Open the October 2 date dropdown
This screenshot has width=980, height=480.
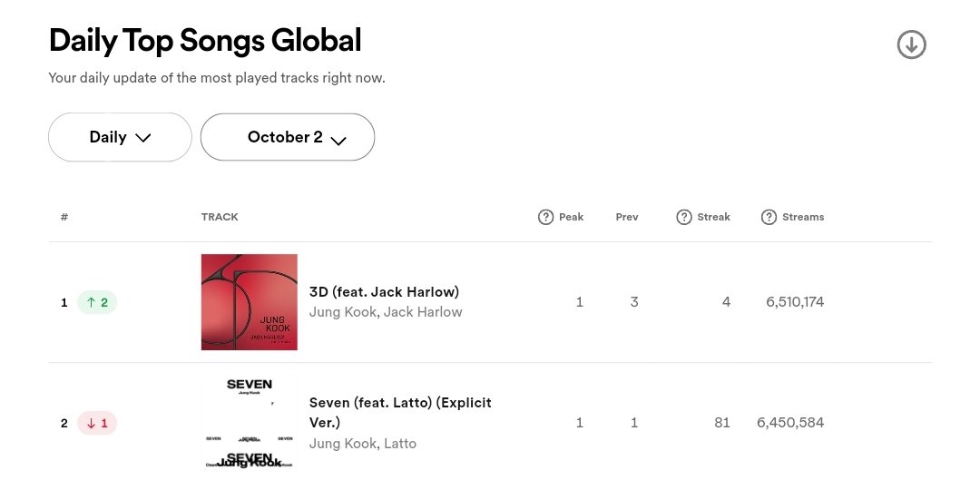tap(288, 137)
